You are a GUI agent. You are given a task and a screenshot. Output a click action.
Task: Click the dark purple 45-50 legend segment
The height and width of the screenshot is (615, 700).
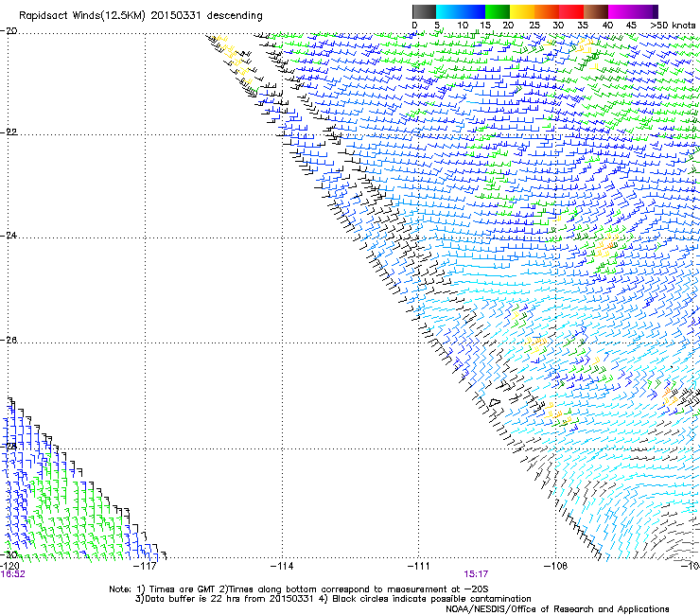tap(645, 11)
